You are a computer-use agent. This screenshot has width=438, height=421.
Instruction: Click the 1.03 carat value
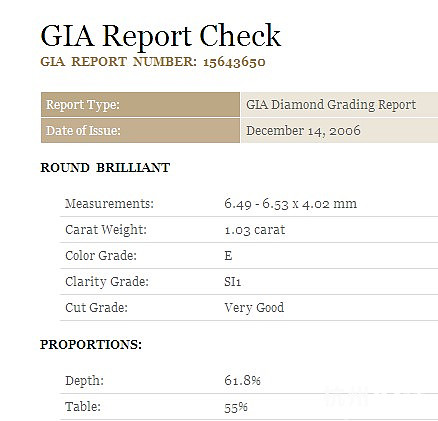tap(255, 230)
